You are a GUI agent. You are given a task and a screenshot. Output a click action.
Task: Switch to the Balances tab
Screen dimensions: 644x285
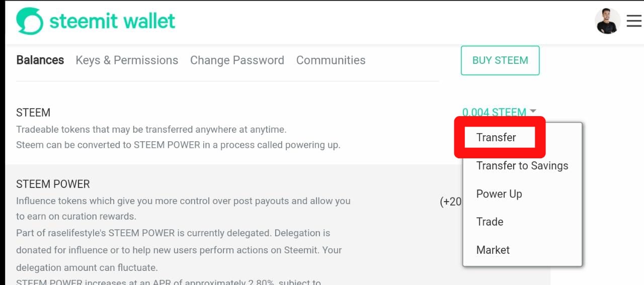point(40,60)
